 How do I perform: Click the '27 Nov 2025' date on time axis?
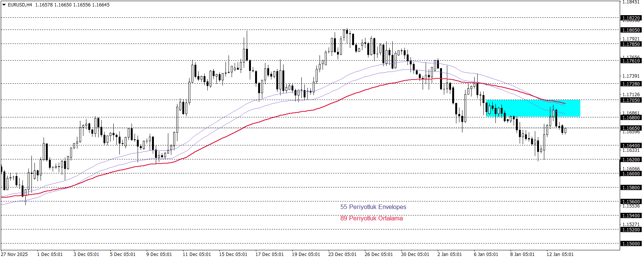click(x=14, y=254)
